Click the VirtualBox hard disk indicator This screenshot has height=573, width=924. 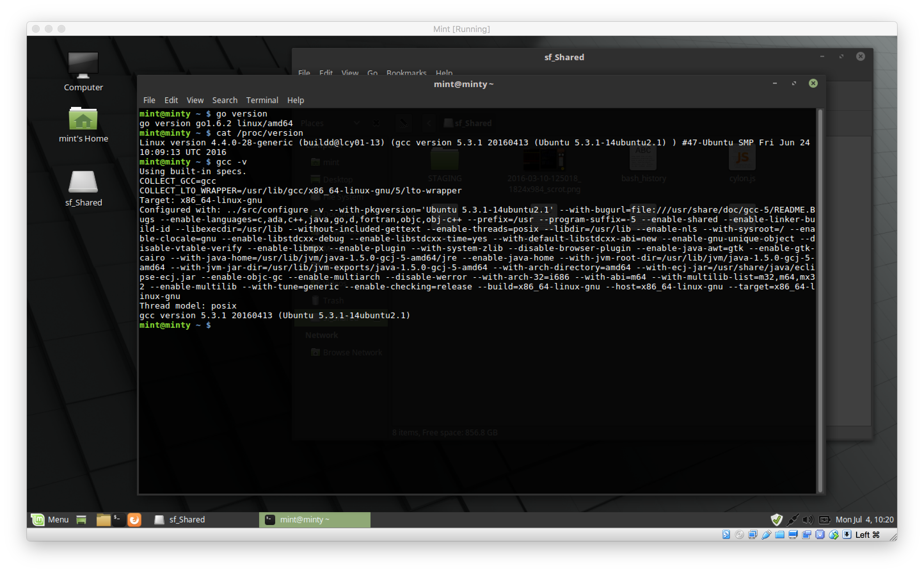726,535
